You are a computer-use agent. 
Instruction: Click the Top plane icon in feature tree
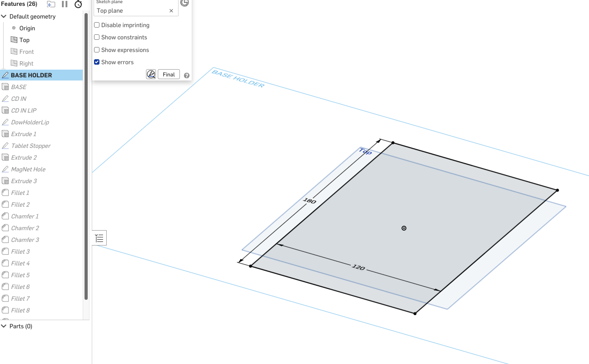click(x=14, y=40)
